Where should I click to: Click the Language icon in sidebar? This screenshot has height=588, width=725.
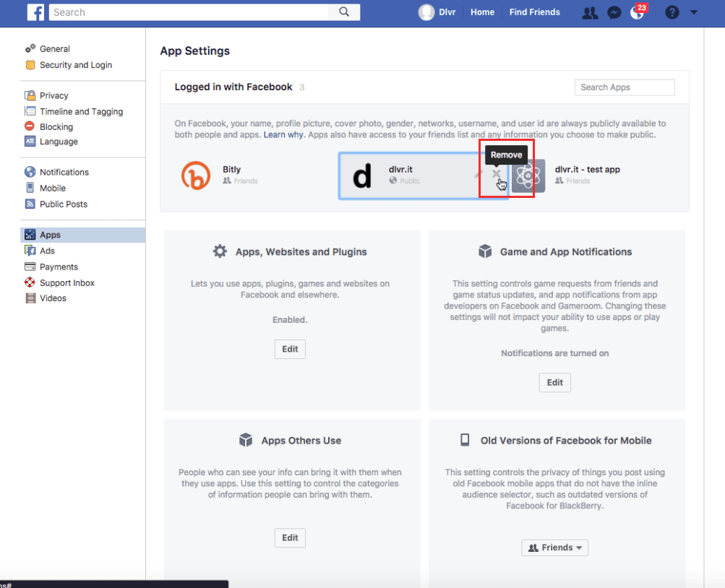[30, 142]
